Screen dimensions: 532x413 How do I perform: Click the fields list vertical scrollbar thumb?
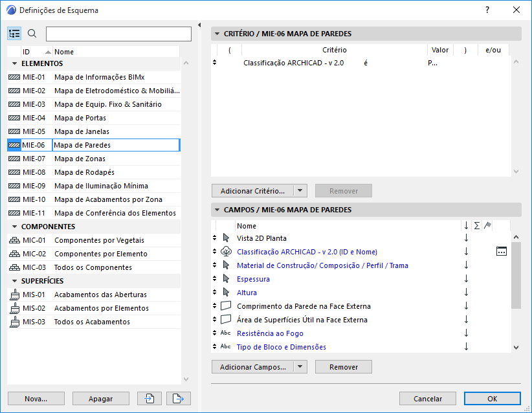pos(516,275)
